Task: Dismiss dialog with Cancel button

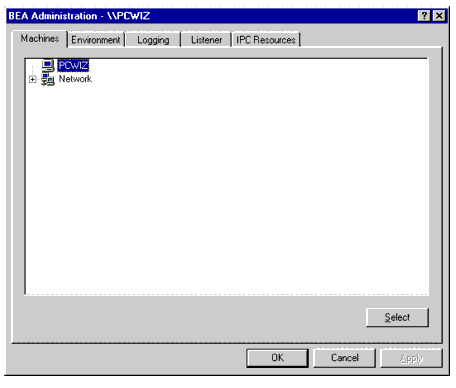Action: pos(345,358)
